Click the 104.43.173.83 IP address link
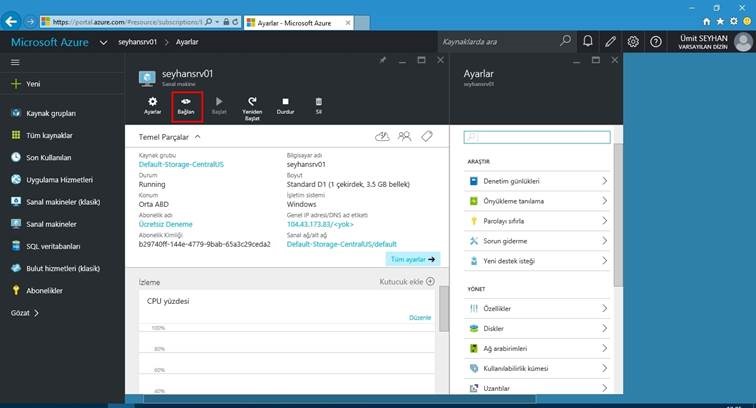The height and width of the screenshot is (408, 756). click(320, 224)
